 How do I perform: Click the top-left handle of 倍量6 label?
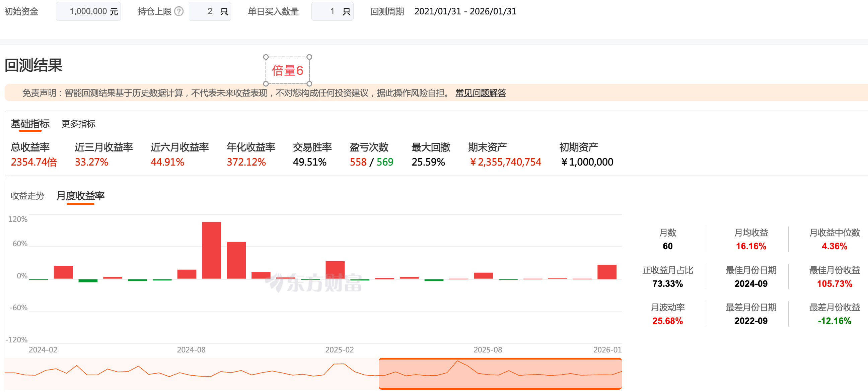[266, 57]
